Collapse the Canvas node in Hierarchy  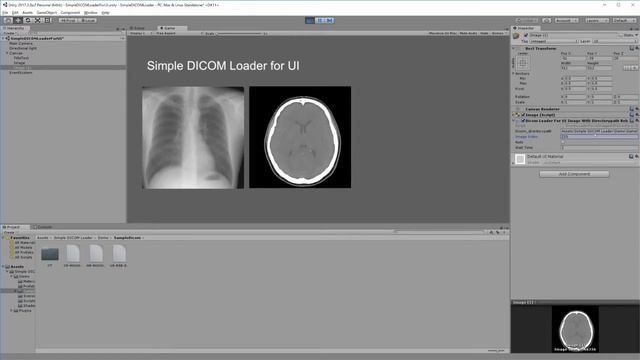click(7, 53)
